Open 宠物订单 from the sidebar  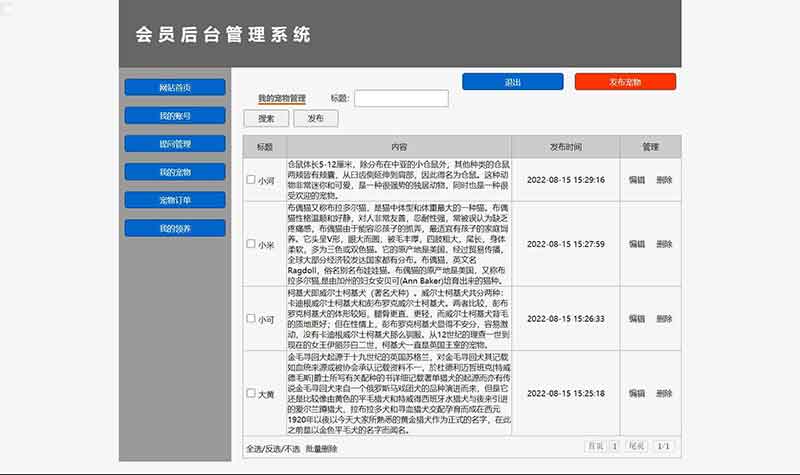175,200
